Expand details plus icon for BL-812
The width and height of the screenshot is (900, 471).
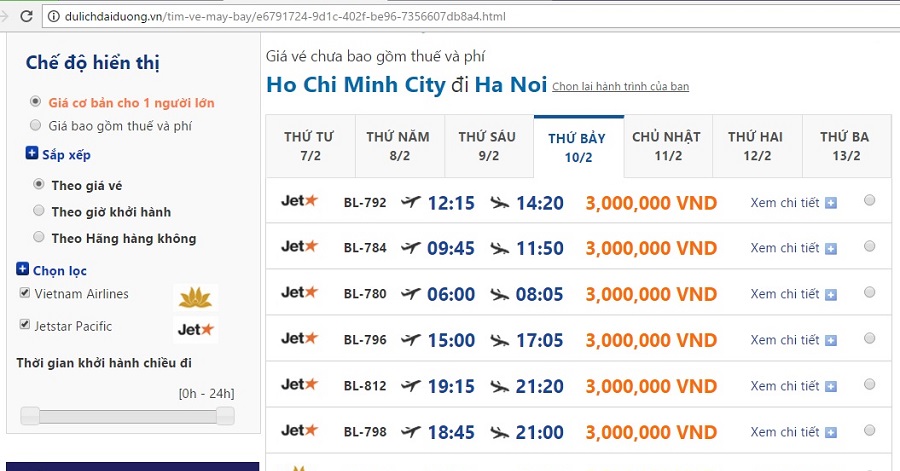coord(831,386)
